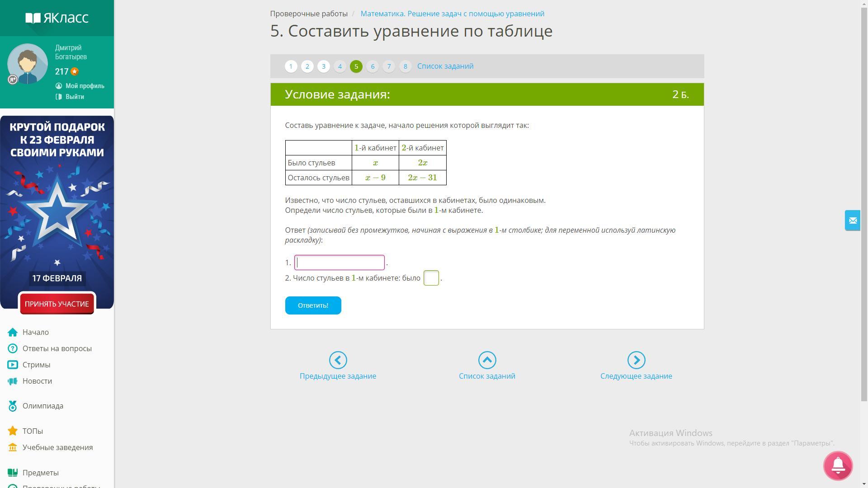The height and width of the screenshot is (488, 868).
Task: Click the Ответить! button
Action: pos(313,305)
